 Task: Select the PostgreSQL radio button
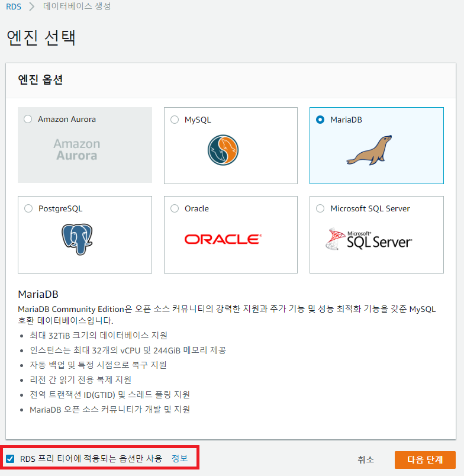(28, 208)
